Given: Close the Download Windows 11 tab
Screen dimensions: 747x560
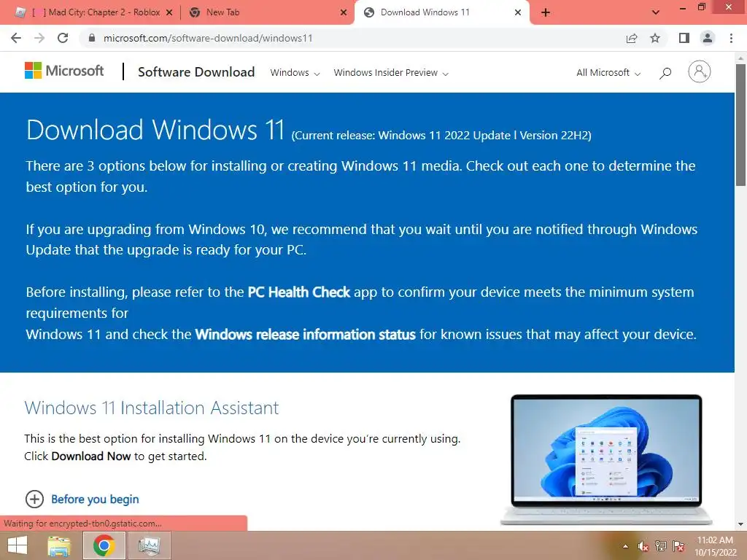Looking at the screenshot, I should click(518, 13).
